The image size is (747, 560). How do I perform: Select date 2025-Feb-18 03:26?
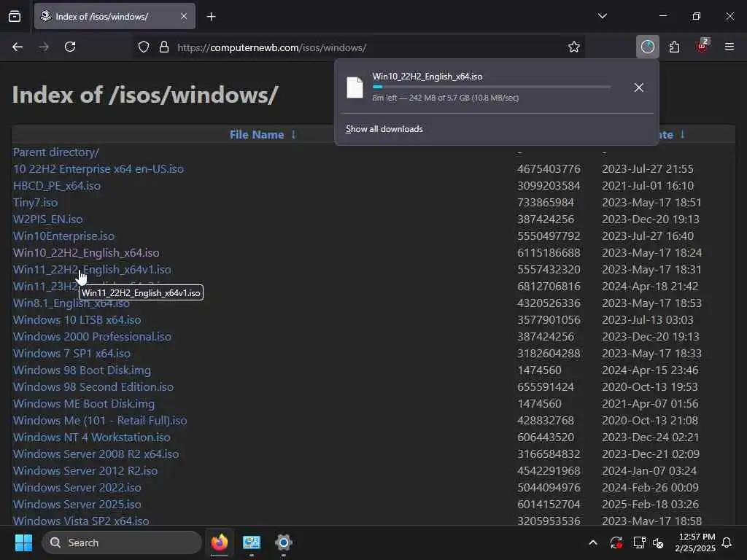650,505
